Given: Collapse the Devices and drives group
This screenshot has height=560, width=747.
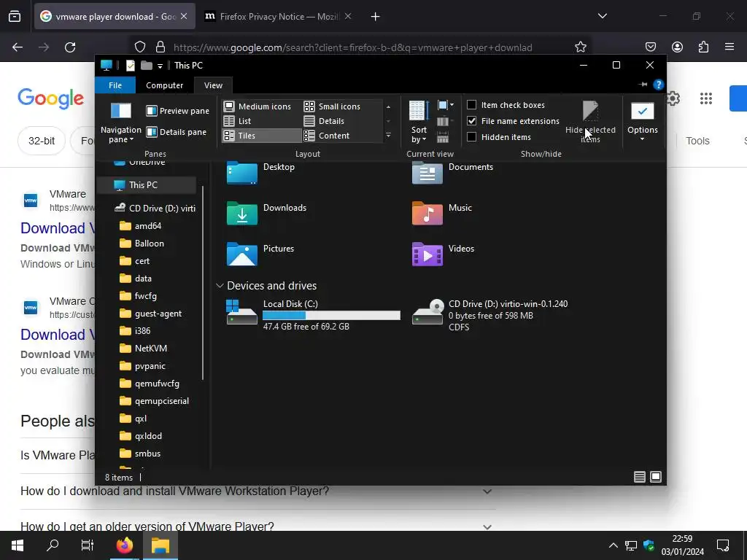Looking at the screenshot, I should [x=220, y=286].
